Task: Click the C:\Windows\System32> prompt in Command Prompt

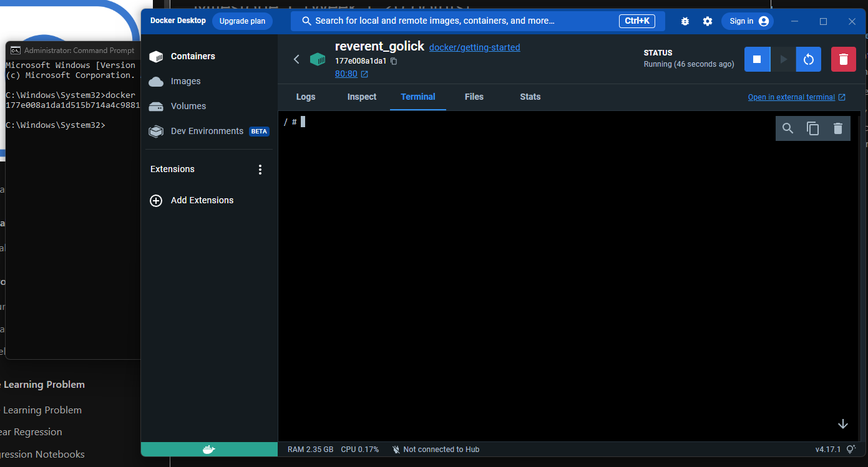Action: click(x=56, y=125)
